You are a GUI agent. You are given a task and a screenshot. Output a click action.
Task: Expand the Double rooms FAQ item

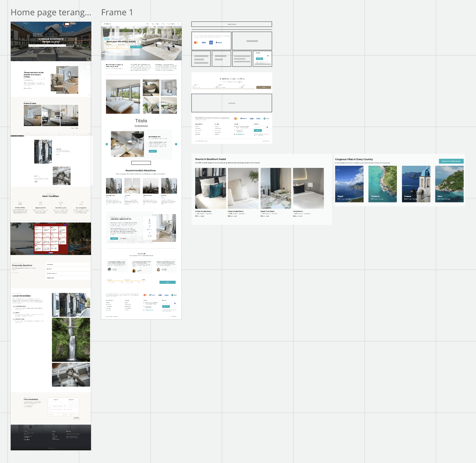(68, 278)
